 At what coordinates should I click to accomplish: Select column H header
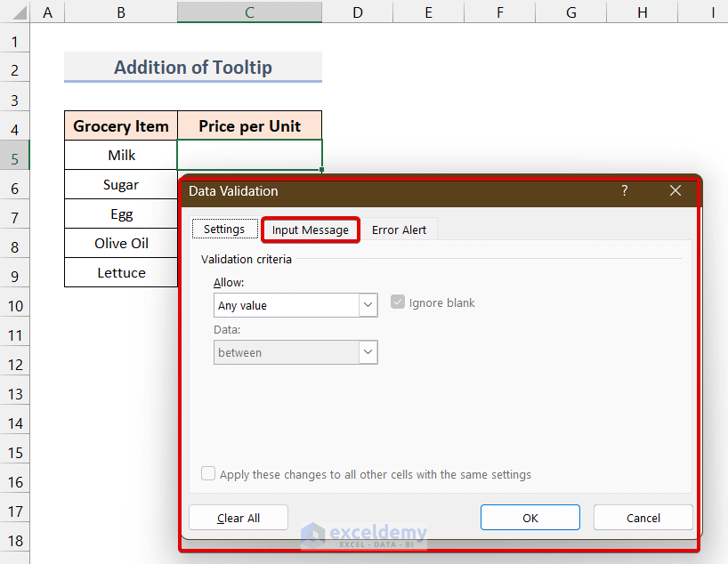[642, 12]
